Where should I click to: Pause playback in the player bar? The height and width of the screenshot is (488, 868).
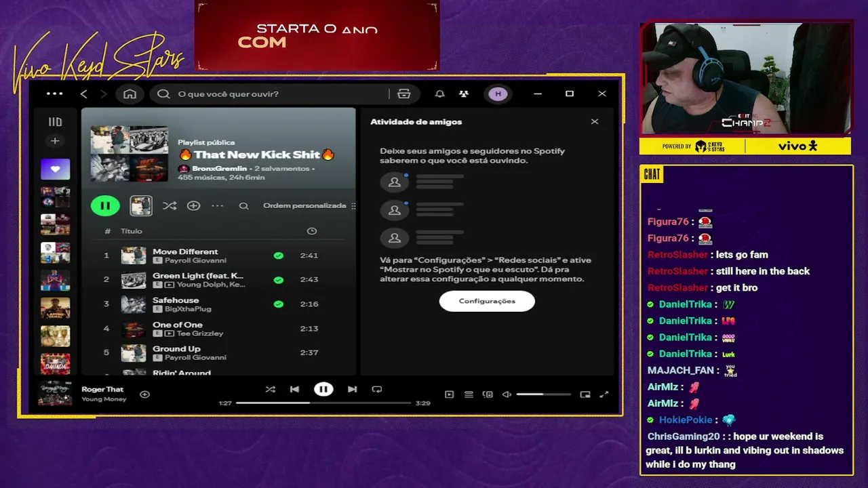tap(323, 389)
